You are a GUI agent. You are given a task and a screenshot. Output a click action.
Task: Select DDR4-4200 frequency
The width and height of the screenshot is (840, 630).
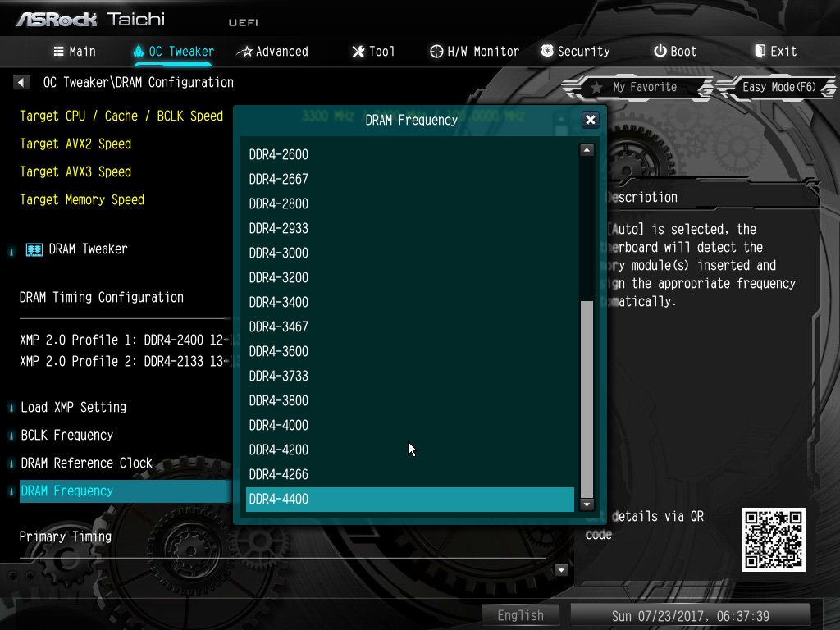click(x=410, y=450)
